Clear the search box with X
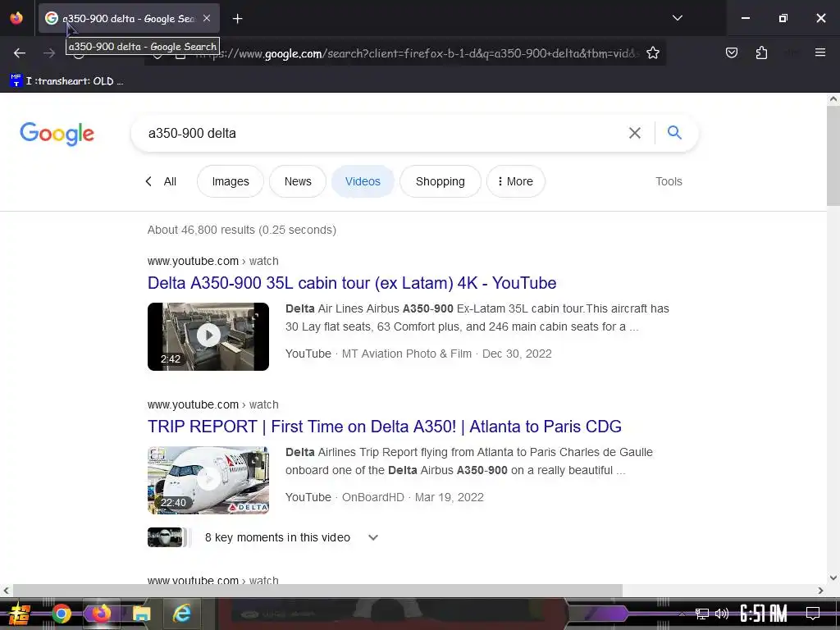Image resolution: width=840 pixels, height=630 pixels. [x=634, y=133]
